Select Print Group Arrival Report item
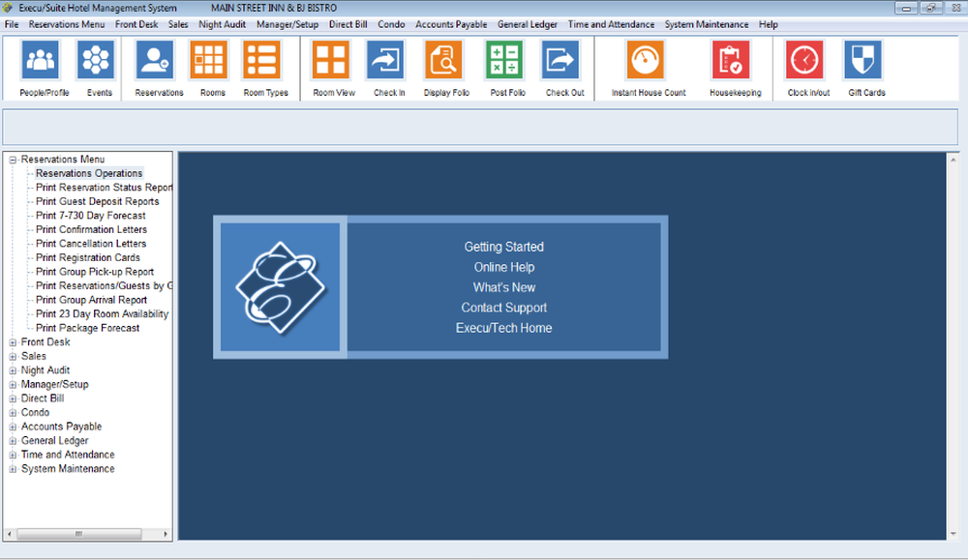 point(91,300)
